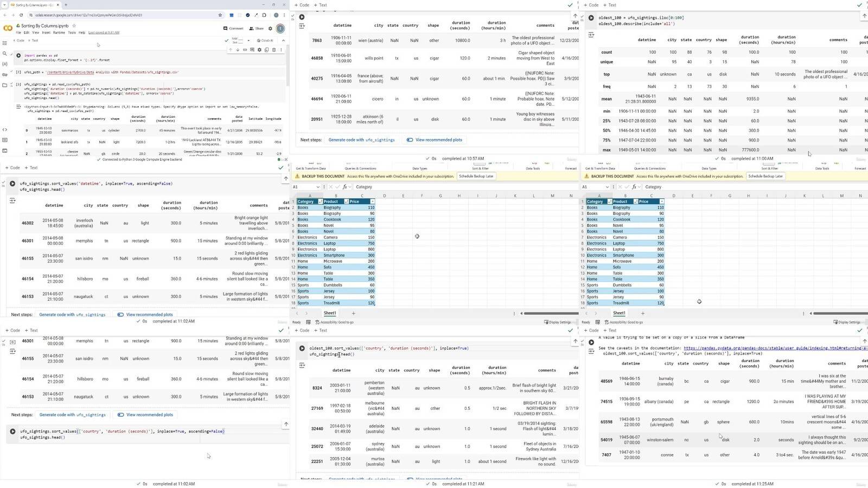Click the fx insert function icon in middle Excel

tap(344, 187)
